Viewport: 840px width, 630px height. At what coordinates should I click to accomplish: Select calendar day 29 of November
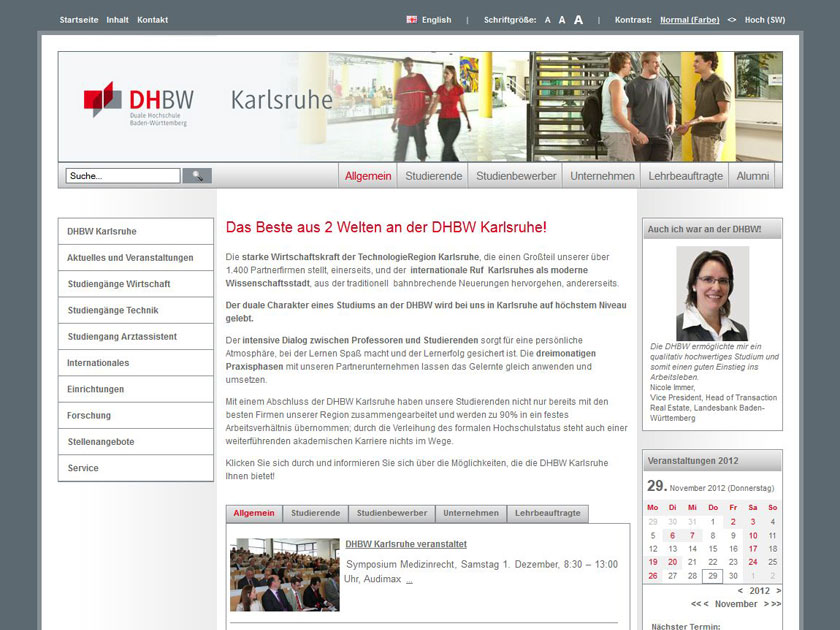click(x=712, y=576)
